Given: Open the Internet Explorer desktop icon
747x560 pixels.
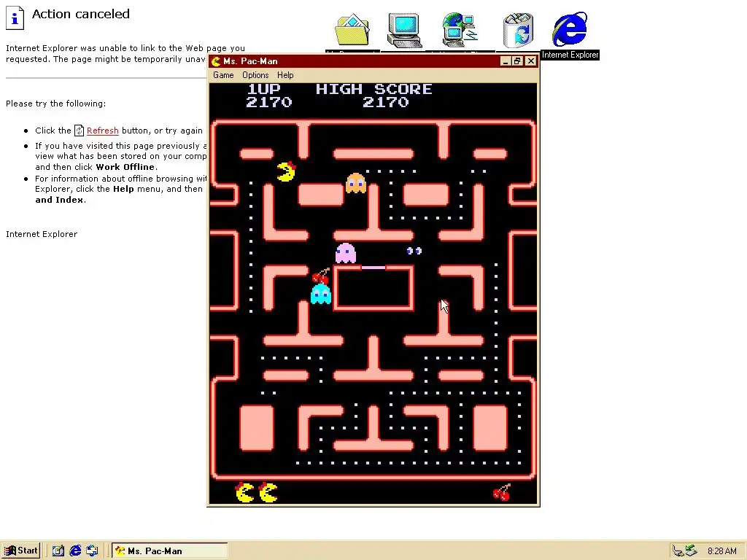Looking at the screenshot, I should [570, 29].
